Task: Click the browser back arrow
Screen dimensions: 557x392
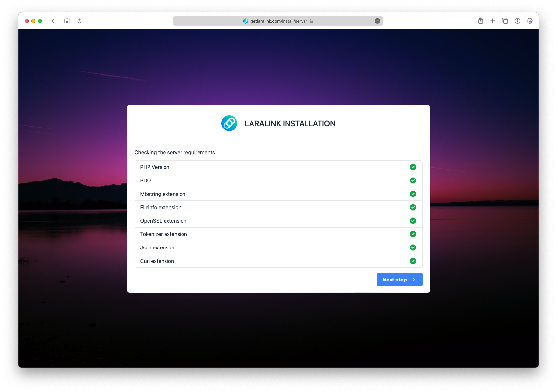Action: click(x=53, y=21)
